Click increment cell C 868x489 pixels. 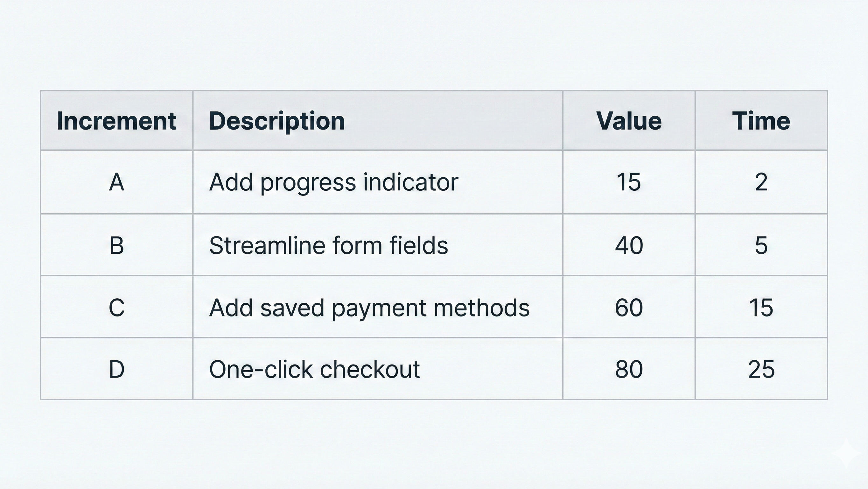(116, 308)
